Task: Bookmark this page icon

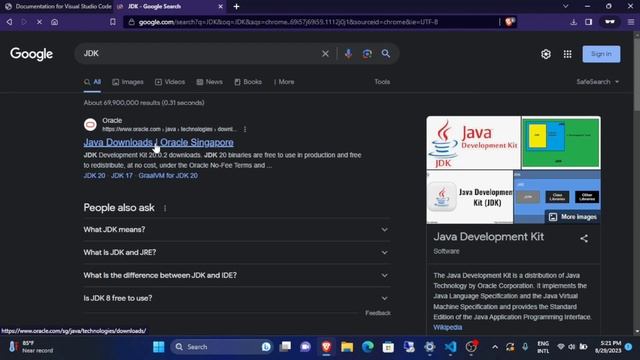Action: [x=113, y=22]
